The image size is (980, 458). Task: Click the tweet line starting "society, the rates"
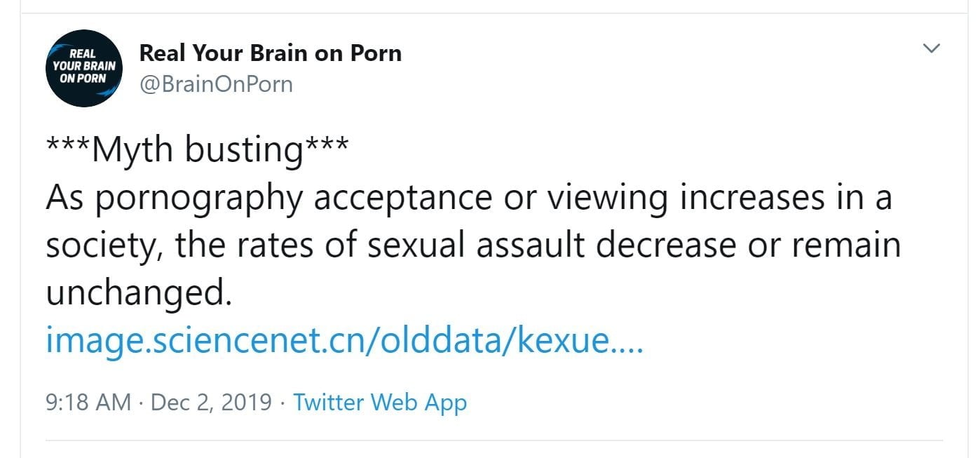pyautogui.click(x=473, y=245)
